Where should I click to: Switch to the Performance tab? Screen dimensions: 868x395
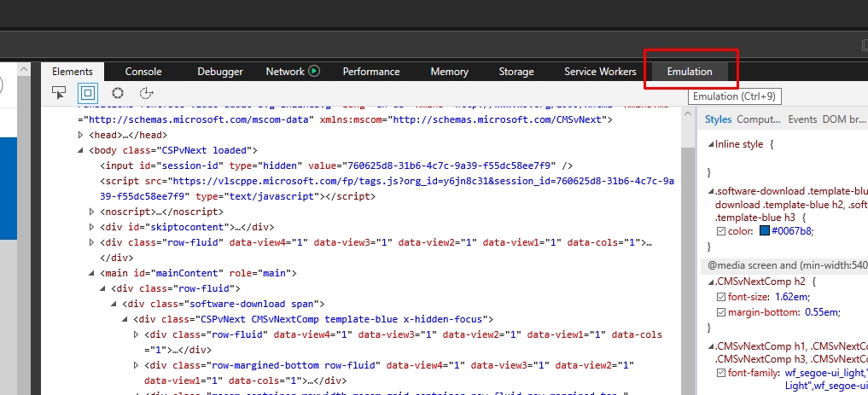pos(371,72)
